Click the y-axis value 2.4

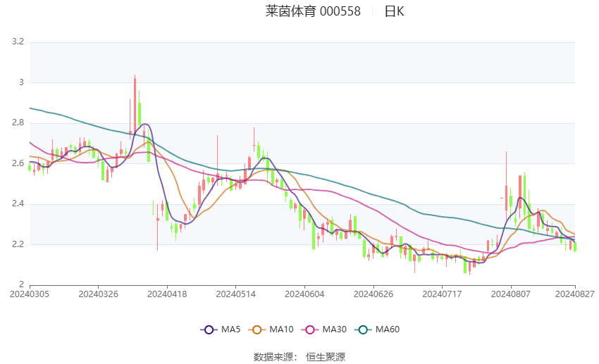tap(18, 203)
